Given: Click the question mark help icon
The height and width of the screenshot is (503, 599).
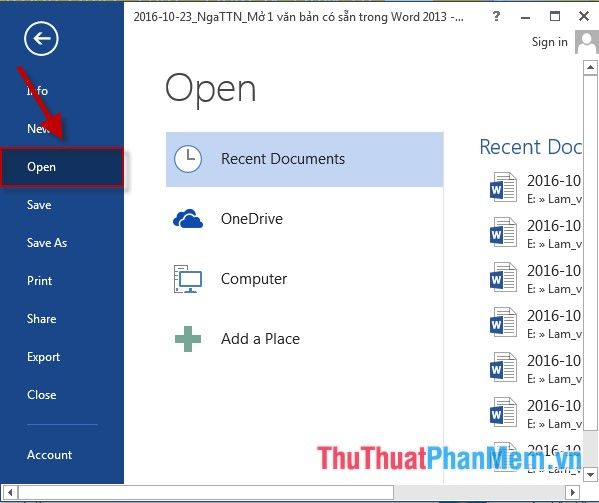Looking at the screenshot, I should point(496,16).
